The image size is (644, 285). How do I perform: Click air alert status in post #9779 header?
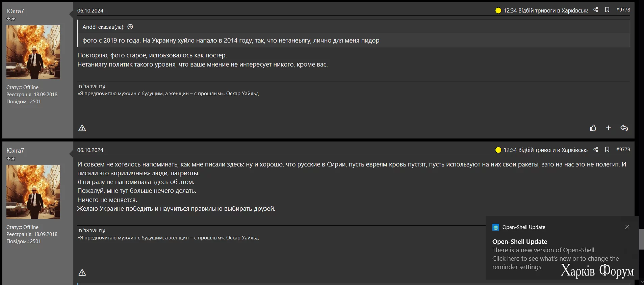[541, 150]
